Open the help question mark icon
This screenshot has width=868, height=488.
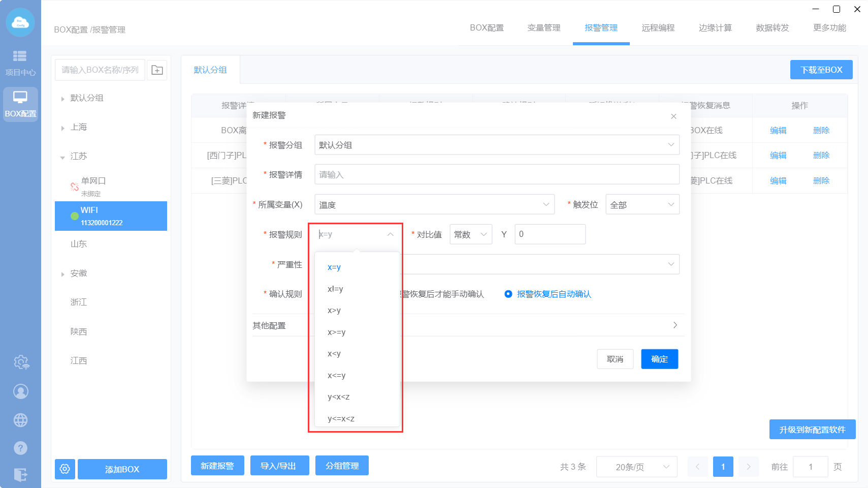point(21,448)
